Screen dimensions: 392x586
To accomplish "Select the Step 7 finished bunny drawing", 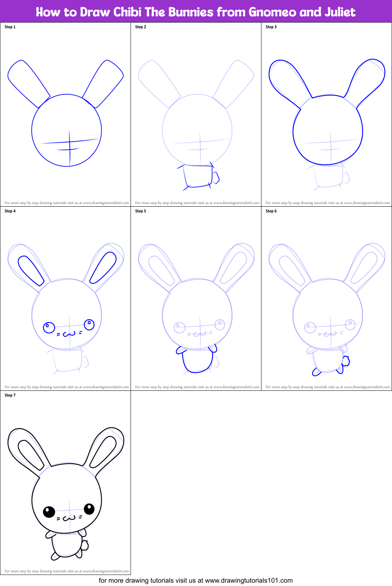I will (x=66, y=494).
